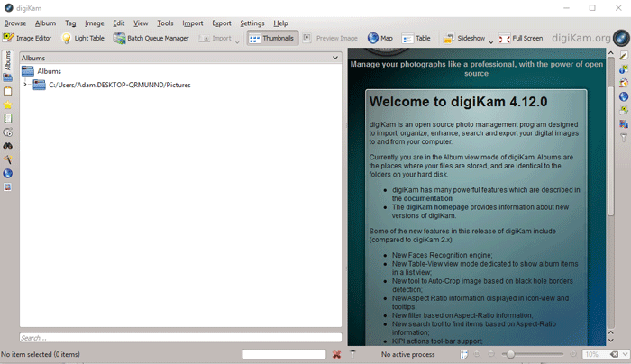Open the Export menu
Viewport: 631px width, 364px height.
click(222, 23)
